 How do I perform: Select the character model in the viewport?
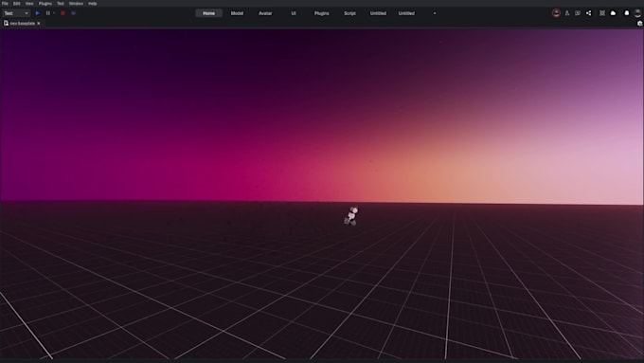[351, 216]
